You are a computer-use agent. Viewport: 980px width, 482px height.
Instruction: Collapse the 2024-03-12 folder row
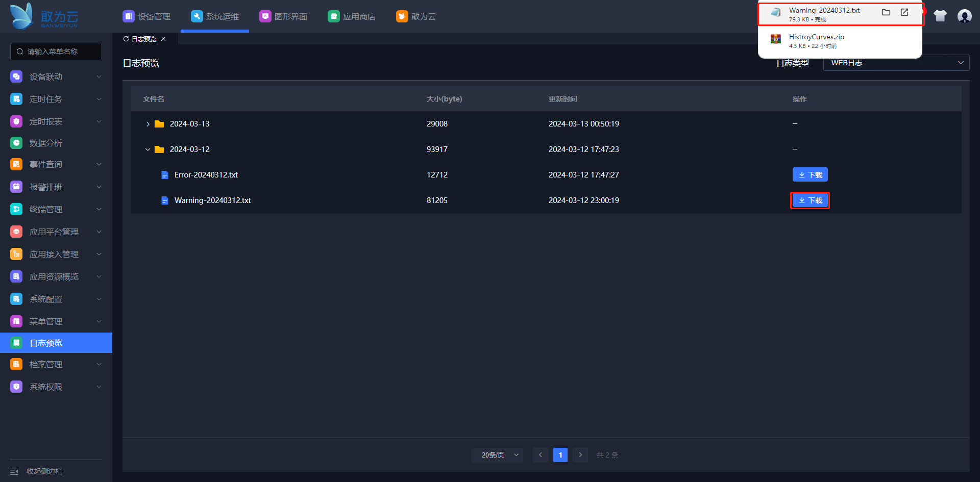click(148, 149)
